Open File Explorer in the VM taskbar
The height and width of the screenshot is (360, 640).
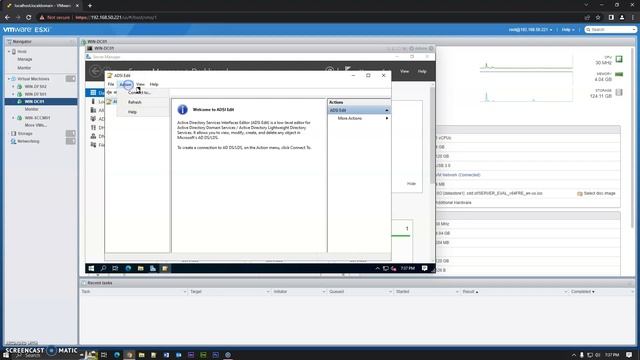coord(140,268)
